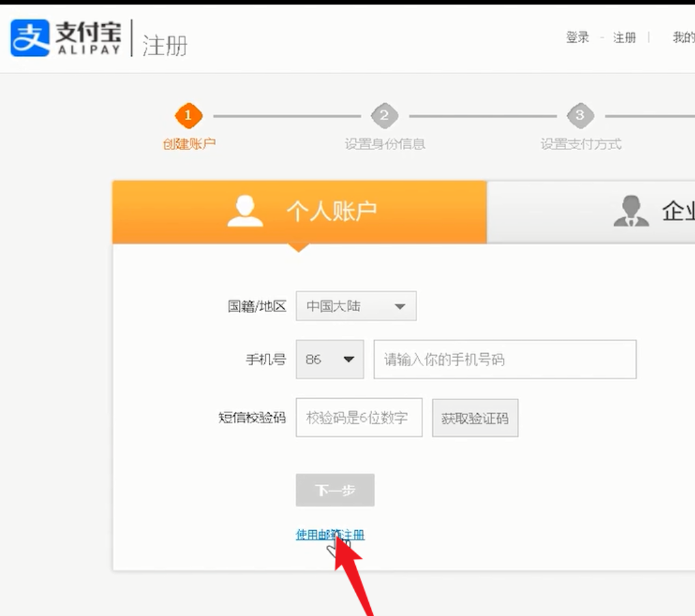
Task: Open the 国籍/地区 dropdown showing 中国大陆
Action: coord(356,306)
